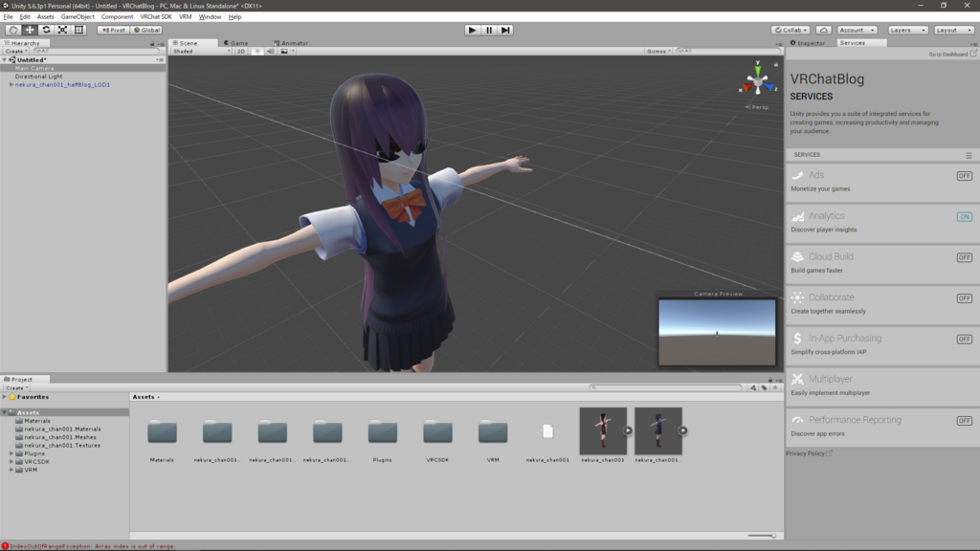Toggle Pivot handle position

coord(113,30)
